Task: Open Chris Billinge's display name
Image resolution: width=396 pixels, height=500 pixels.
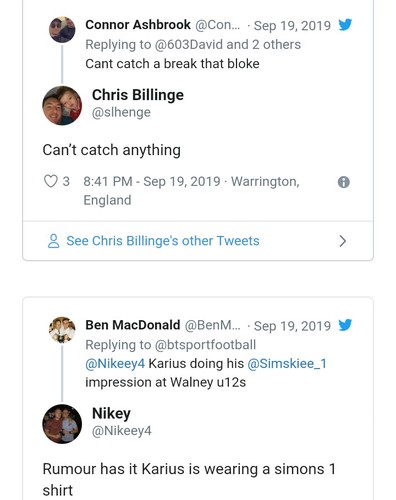Action: (x=138, y=95)
